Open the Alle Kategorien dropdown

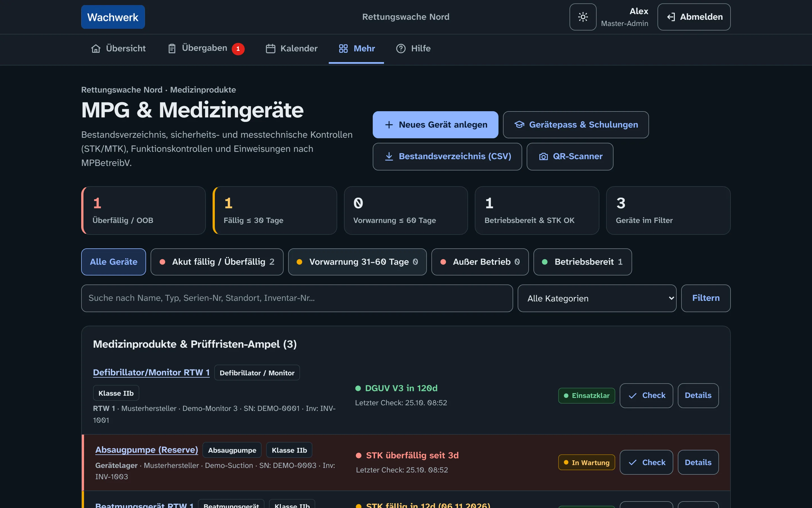click(597, 298)
